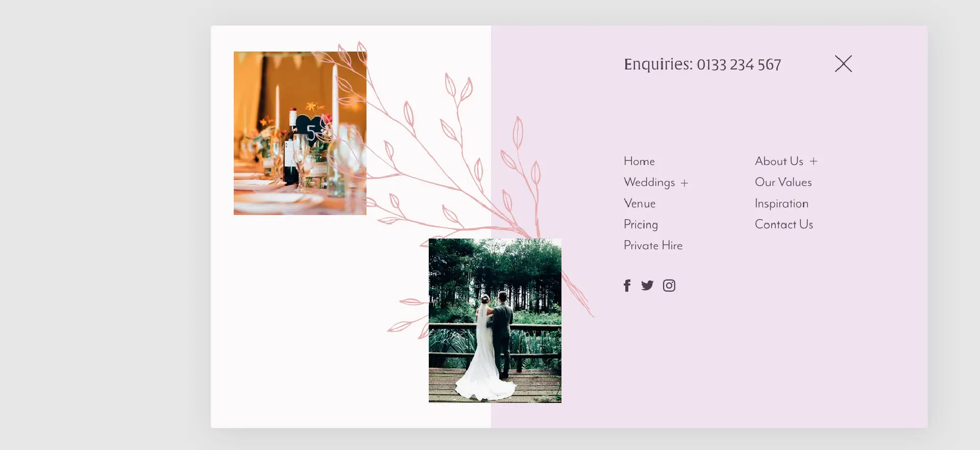Screen dimensions: 980x450
Task: Open the Facebook social page
Action: tap(627, 286)
